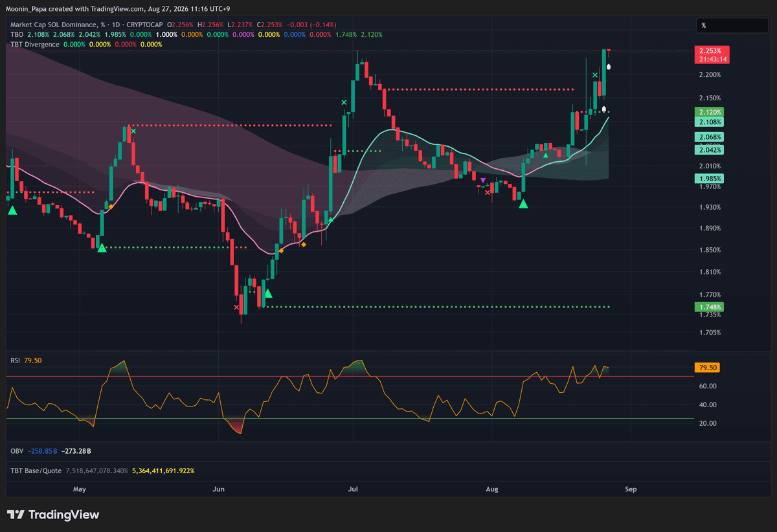Click the change value '−0.003 (−0.14%)'

click(312, 24)
